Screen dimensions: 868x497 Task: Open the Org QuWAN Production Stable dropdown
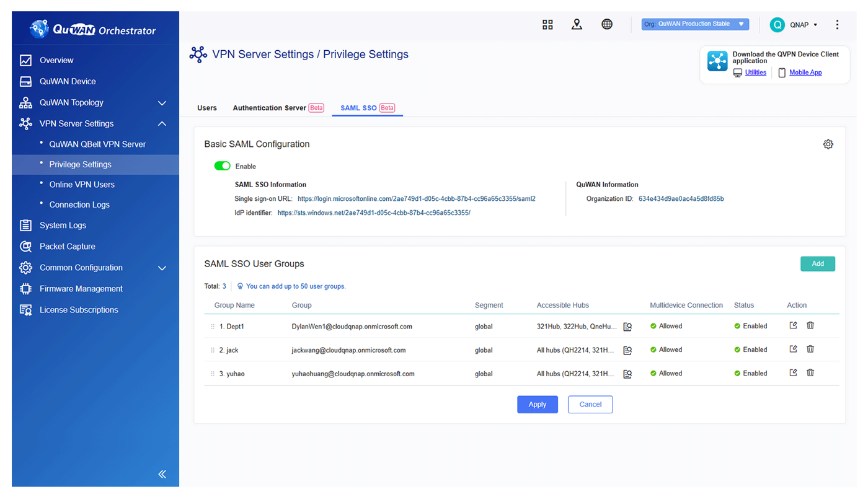pyautogui.click(x=695, y=24)
